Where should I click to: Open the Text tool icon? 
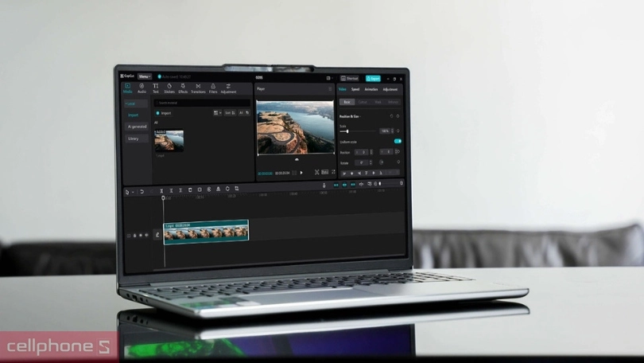(156, 88)
